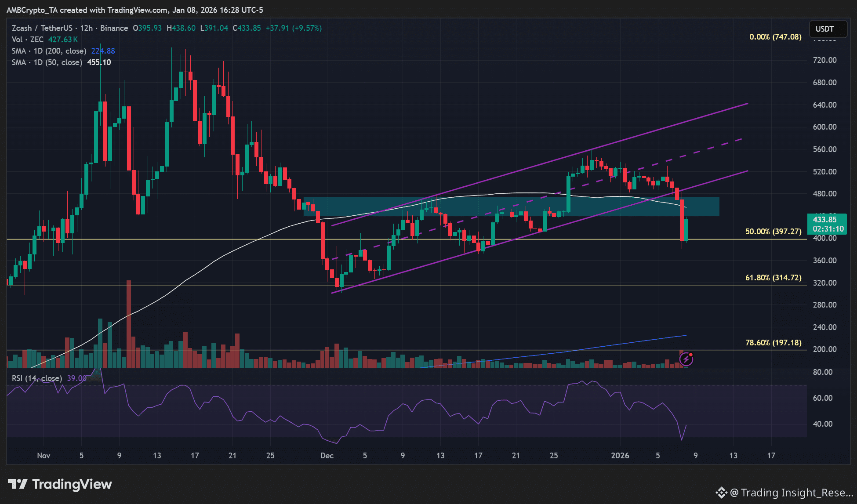Click the TradingView logo
The width and height of the screenshot is (857, 504).
(x=60, y=484)
